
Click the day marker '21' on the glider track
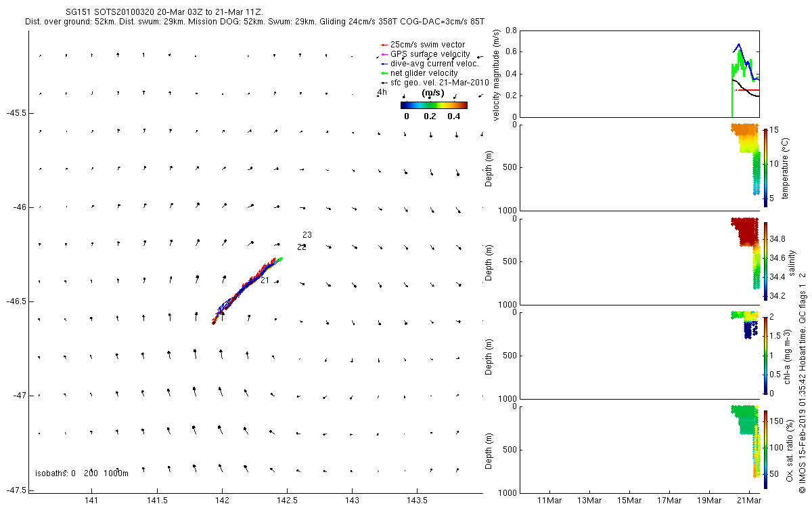(x=265, y=280)
